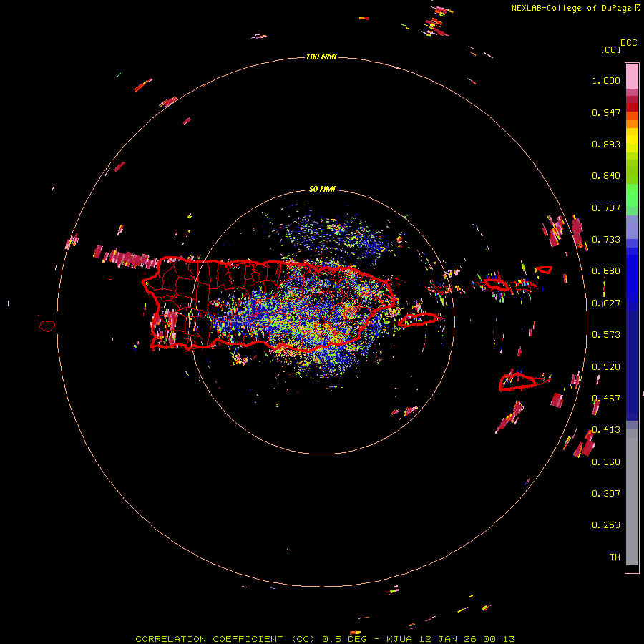644x644 pixels.
Task: Click the DCC label above the color scale
Action: point(629,43)
